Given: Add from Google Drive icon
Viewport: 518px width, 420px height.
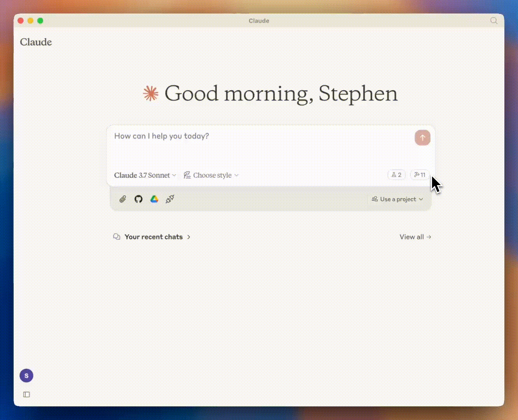Looking at the screenshot, I should click(154, 199).
